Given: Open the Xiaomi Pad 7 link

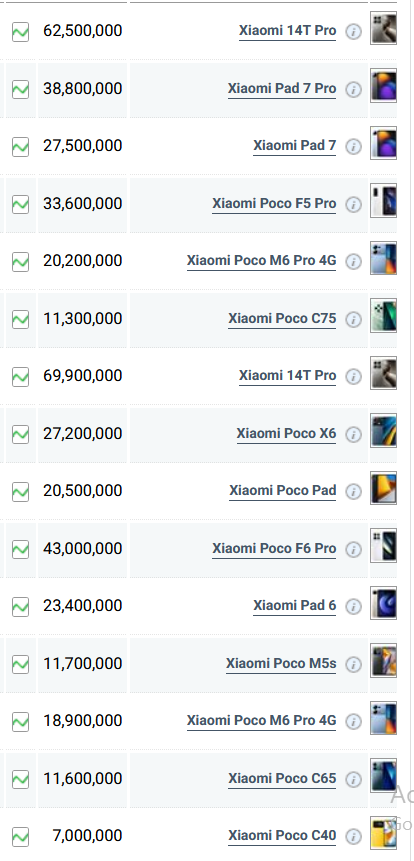Looking at the screenshot, I should tap(294, 146).
